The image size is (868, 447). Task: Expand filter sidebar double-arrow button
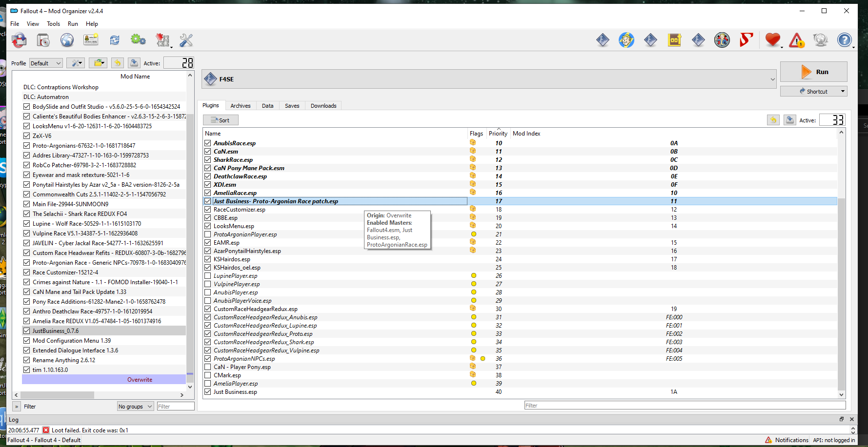click(x=17, y=407)
